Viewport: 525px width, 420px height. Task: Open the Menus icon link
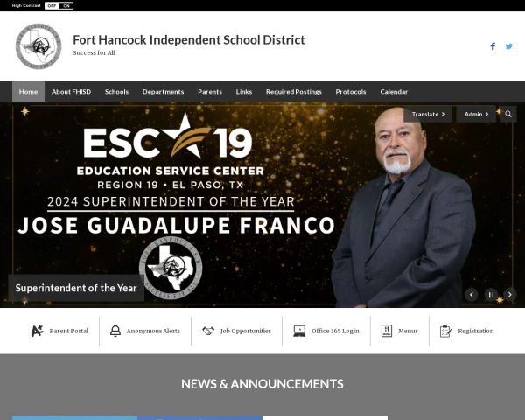tap(387, 331)
